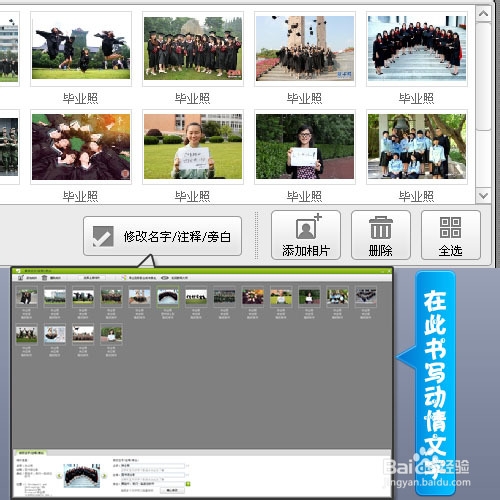The width and height of the screenshot is (500, 500).
Task: Select the photo of students in blue uniforms under a bell
Action: [417, 147]
